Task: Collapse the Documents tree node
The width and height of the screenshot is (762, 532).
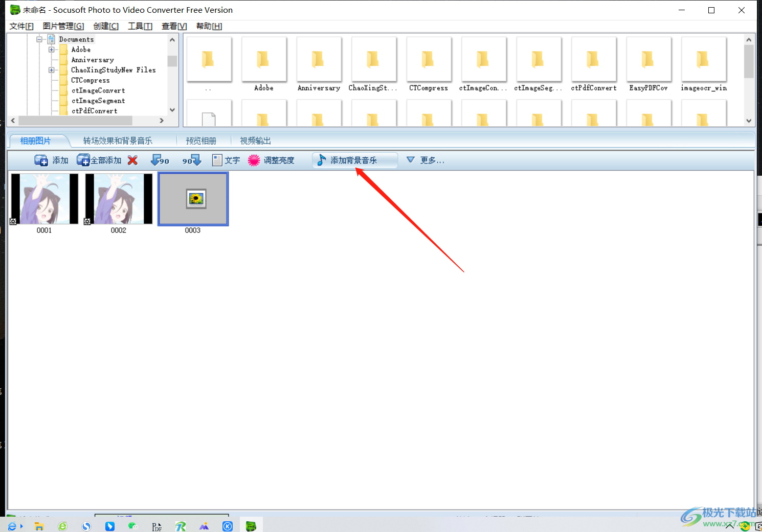Action: tap(39, 39)
